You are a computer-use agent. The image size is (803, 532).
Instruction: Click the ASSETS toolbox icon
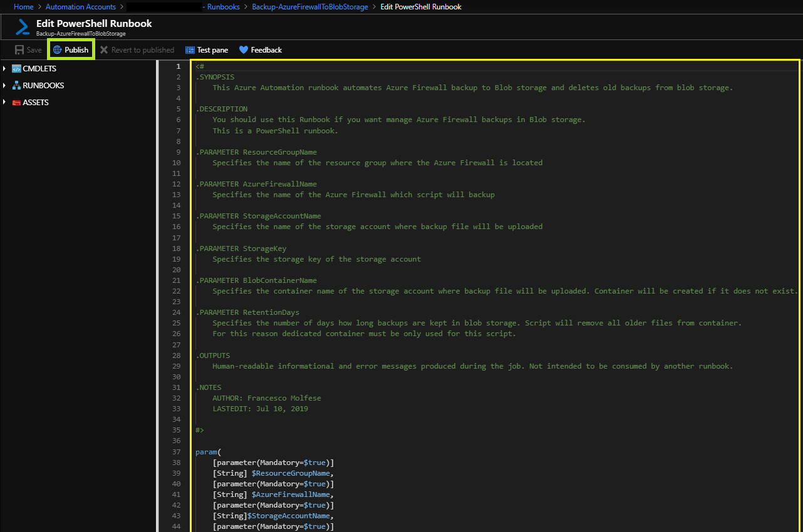pos(16,103)
